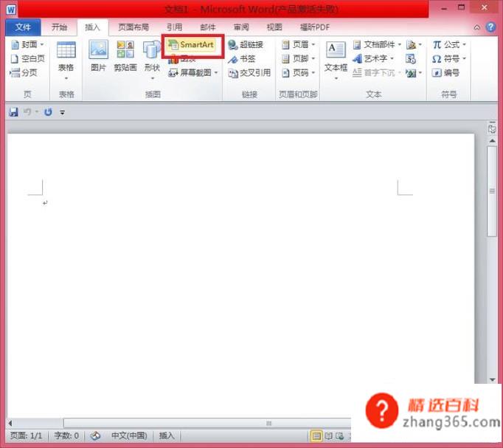Click the horizontal scrollbar thumb at bottom
Viewport: 503px width, 448px height.
[207, 424]
